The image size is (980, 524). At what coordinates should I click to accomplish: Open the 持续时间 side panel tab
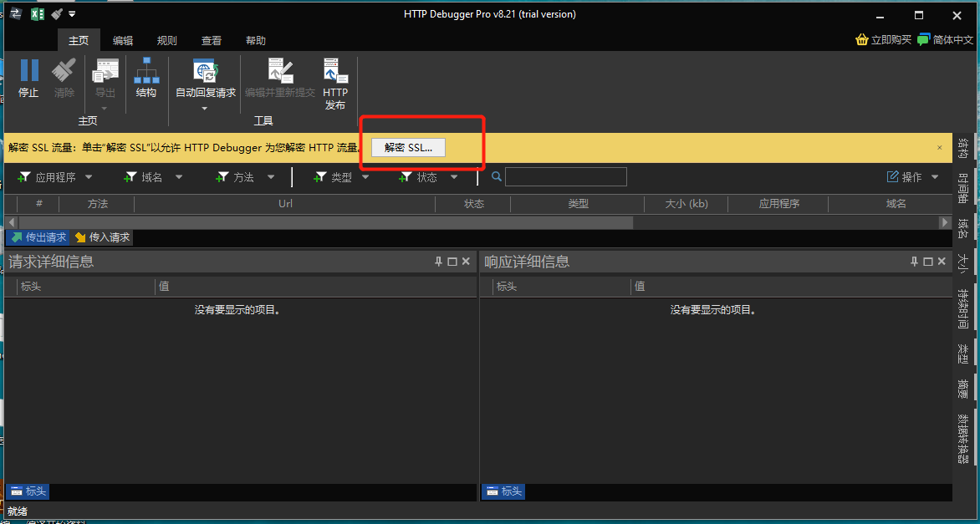coord(964,308)
